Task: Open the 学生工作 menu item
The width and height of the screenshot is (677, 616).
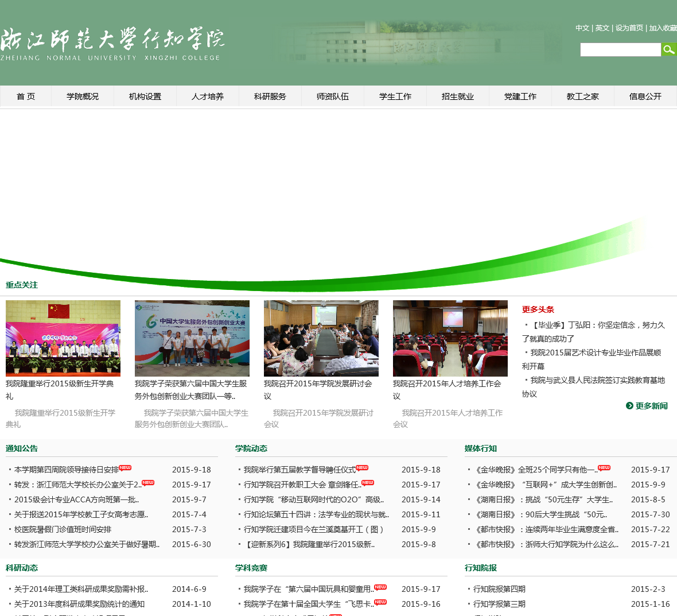Action: pos(395,96)
